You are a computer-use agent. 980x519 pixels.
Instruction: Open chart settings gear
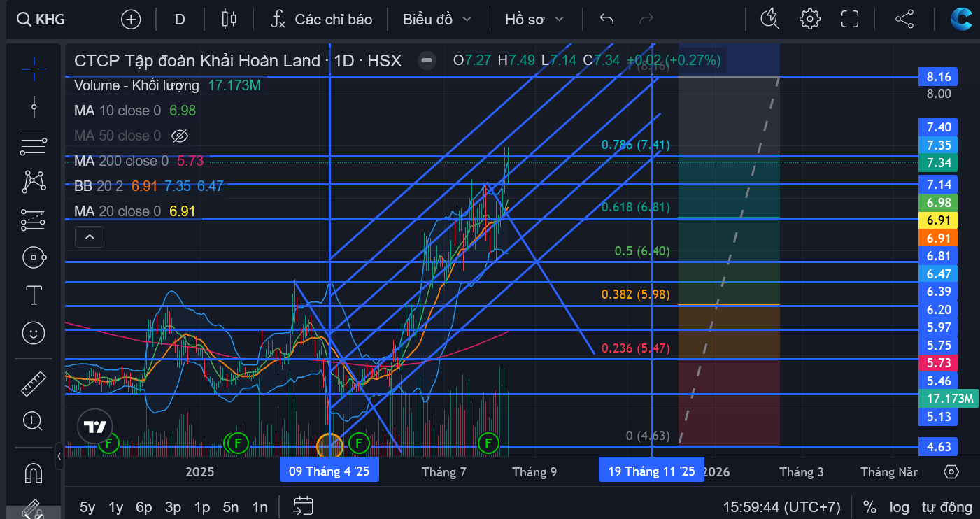pos(810,19)
